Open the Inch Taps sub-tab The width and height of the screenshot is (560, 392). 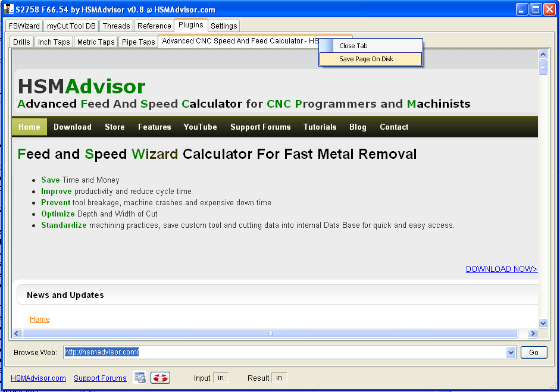[54, 42]
